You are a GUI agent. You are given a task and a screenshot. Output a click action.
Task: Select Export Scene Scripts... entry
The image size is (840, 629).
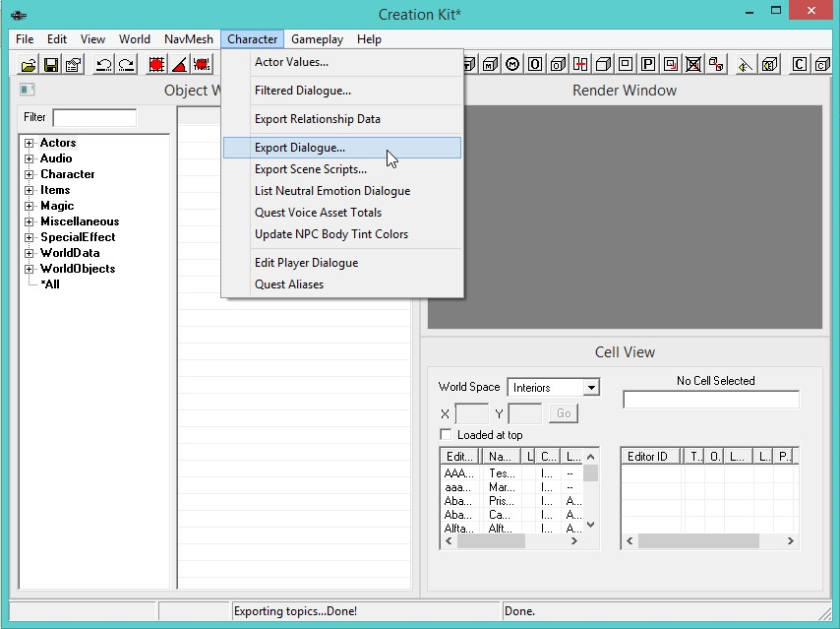(x=341, y=169)
